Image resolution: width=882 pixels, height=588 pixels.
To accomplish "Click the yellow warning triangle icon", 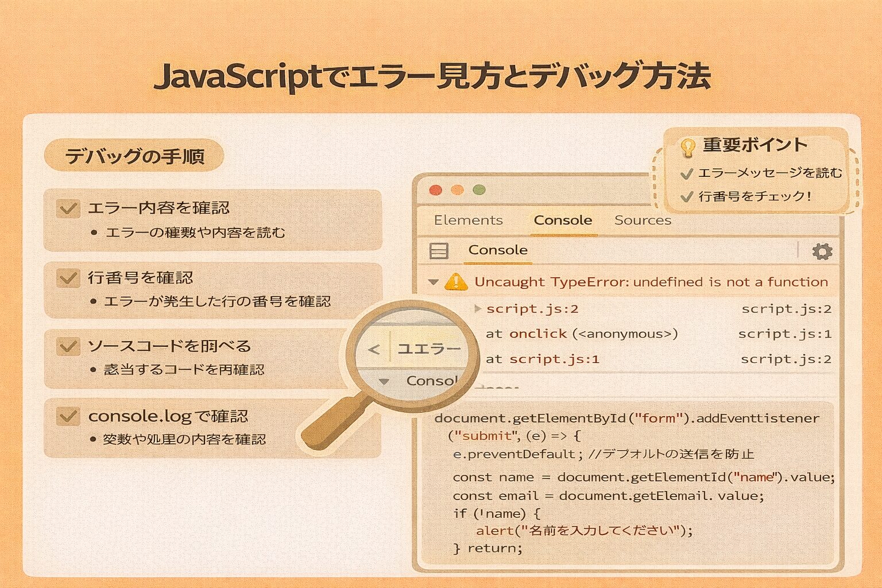I will click(456, 281).
